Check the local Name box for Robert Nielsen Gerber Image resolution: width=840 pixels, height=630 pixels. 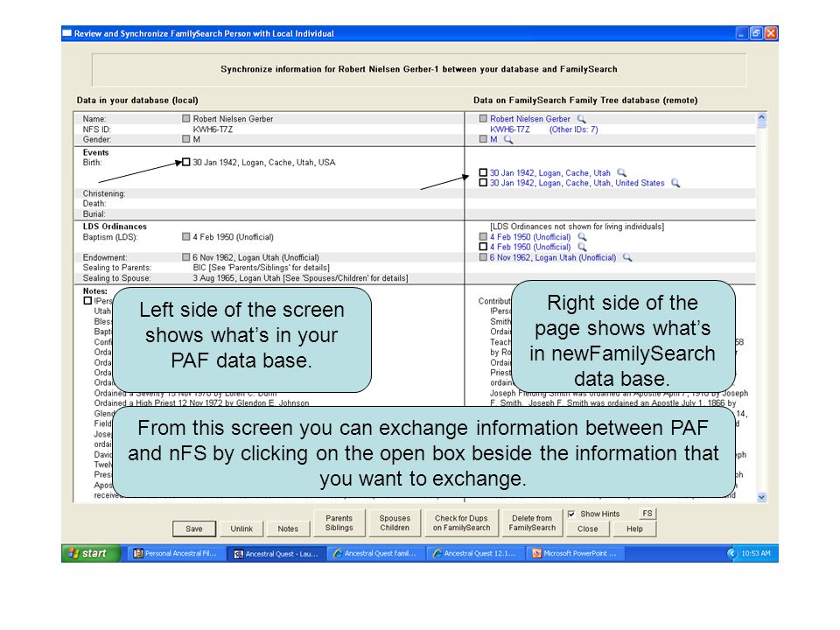pos(185,118)
